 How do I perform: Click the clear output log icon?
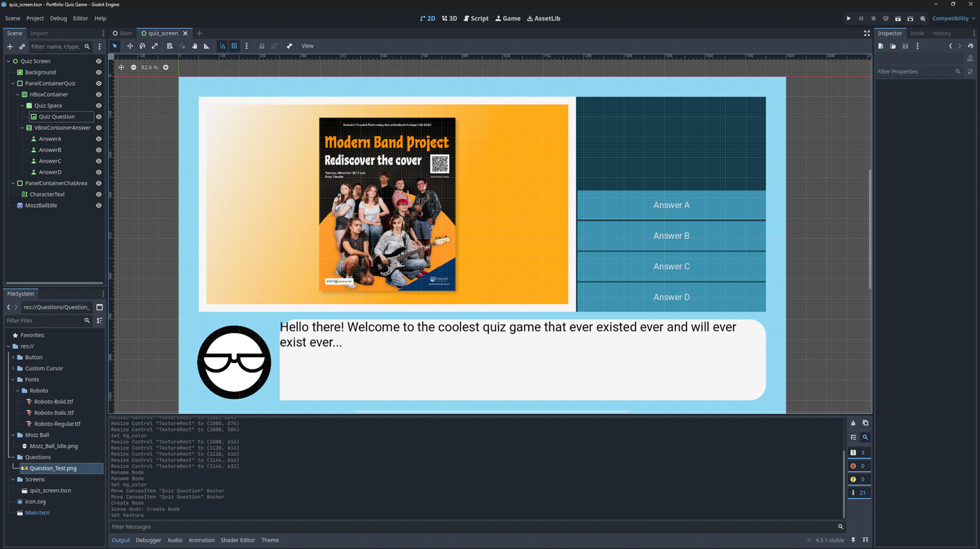tap(853, 423)
